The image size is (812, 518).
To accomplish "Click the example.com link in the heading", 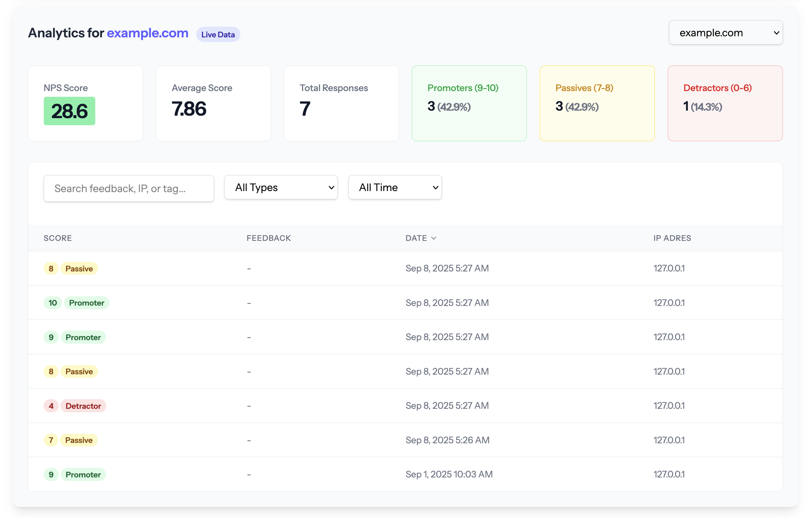I will pyautogui.click(x=148, y=33).
